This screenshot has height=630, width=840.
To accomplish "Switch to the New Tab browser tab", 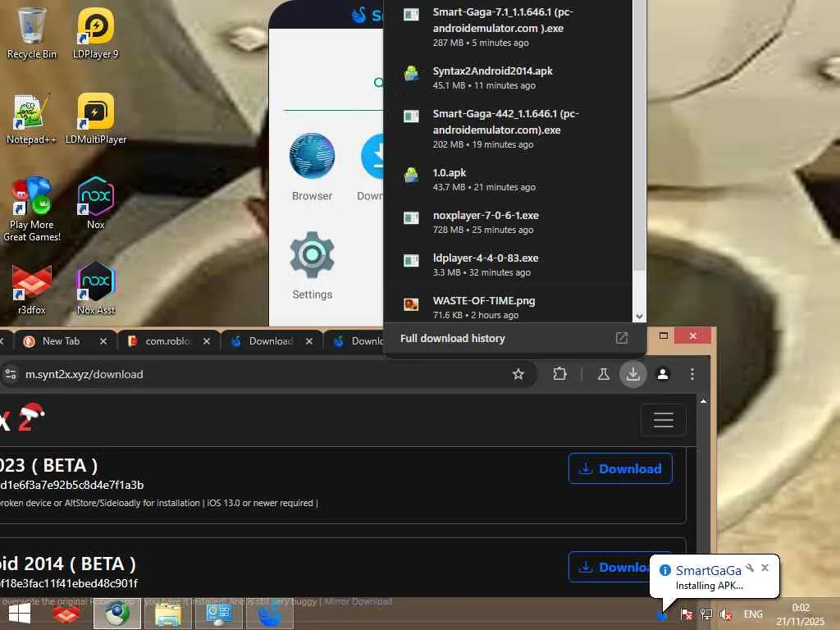I will point(64,341).
